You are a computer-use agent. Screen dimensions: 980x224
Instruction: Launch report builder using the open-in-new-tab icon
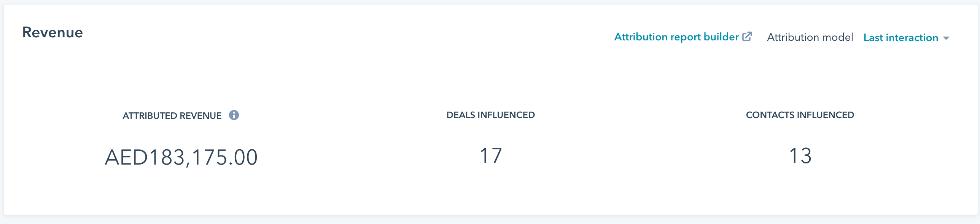click(747, 37)
